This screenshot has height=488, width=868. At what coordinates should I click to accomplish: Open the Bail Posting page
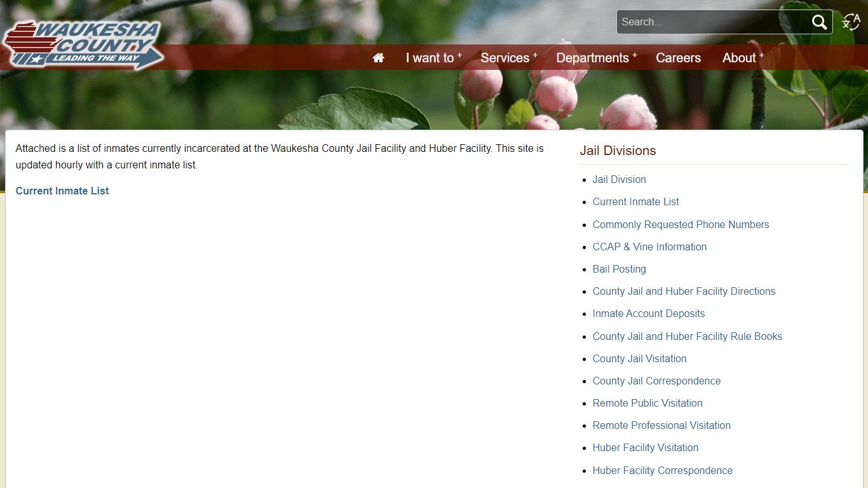619,269
